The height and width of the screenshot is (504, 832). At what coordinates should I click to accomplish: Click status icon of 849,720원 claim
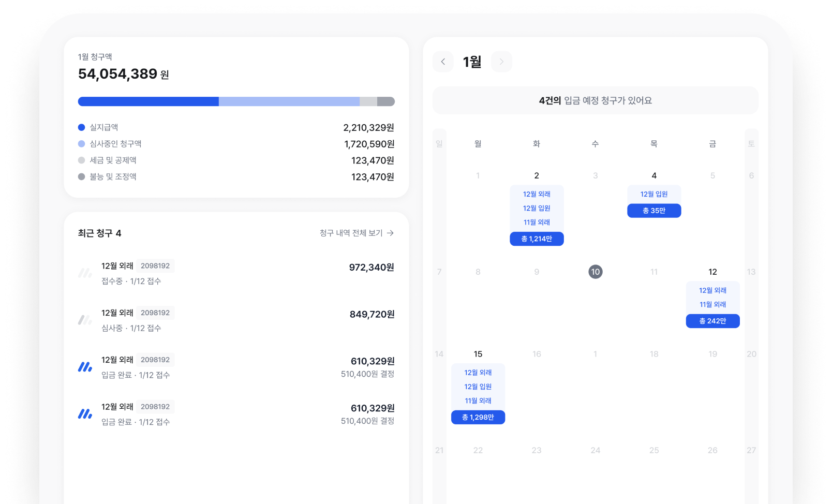pyautogui.click(x=85, y=320)
